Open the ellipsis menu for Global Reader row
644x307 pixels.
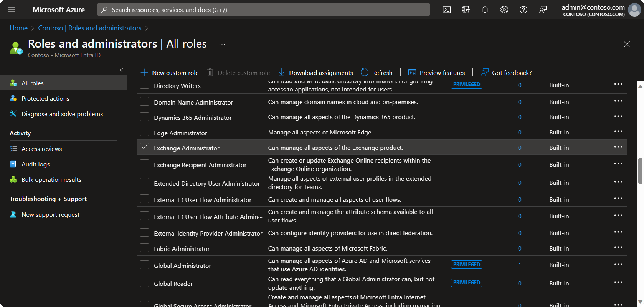coord(618,282)
